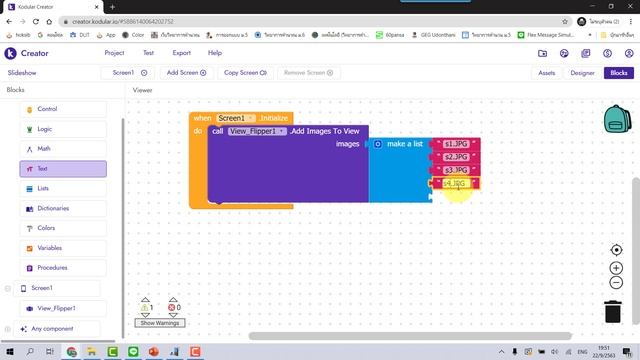
Task: Zoom in the blocks workspace
Action: point(616,268)
